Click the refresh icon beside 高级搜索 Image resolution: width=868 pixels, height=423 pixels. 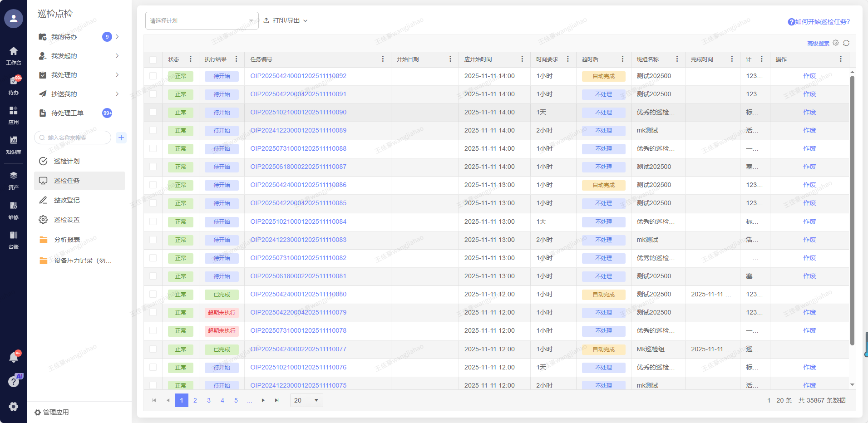(846, 43)
